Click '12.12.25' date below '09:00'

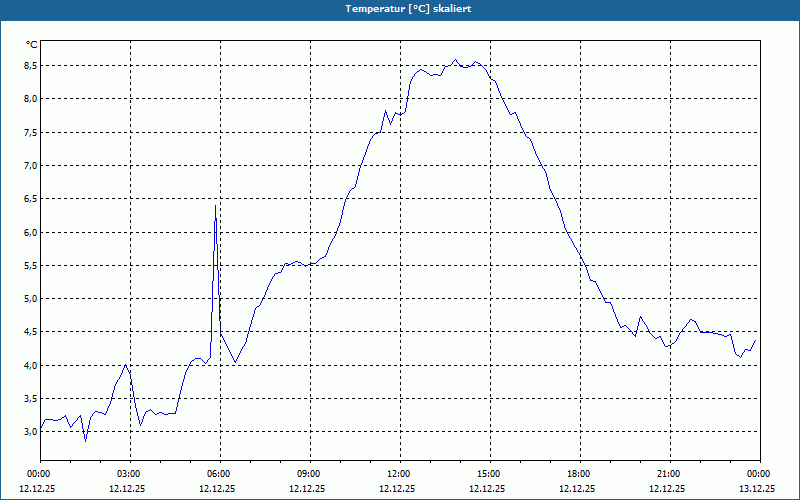(307, 488)
